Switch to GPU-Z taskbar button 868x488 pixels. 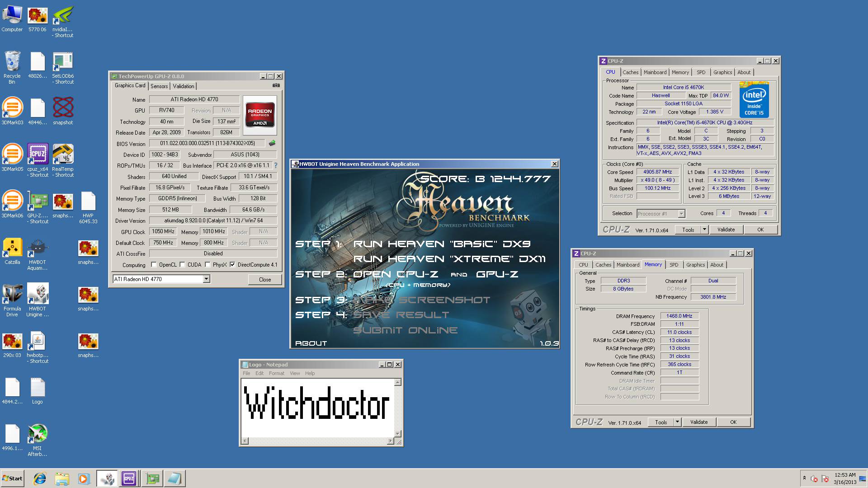coord(152,479)
